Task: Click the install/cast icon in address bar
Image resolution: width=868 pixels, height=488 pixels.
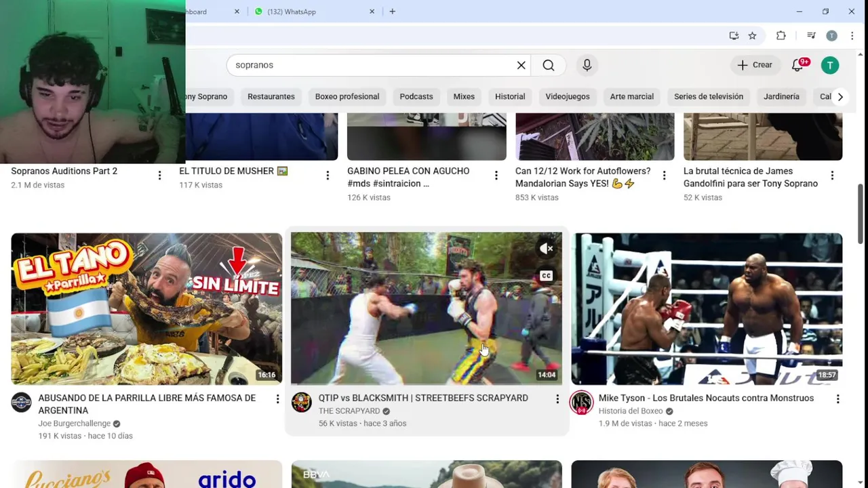Action: (x=734, y=36)
